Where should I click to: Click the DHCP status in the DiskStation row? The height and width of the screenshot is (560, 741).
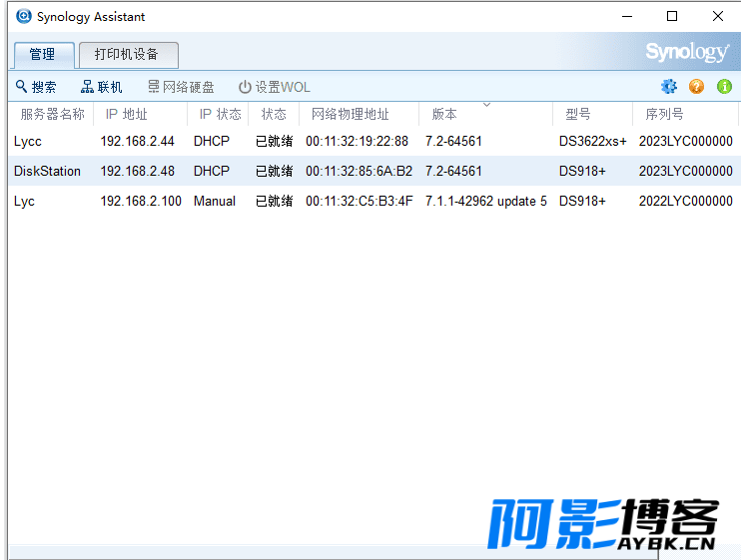[212, 171]
